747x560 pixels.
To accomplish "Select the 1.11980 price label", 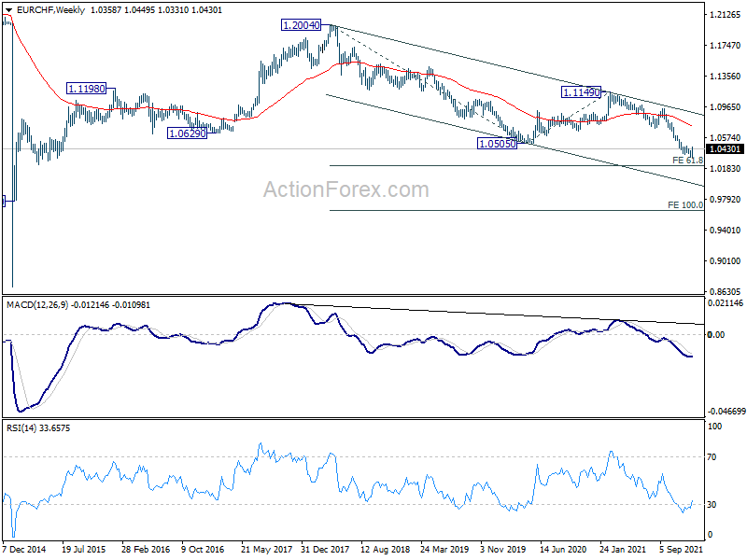I will pos(86,89).
